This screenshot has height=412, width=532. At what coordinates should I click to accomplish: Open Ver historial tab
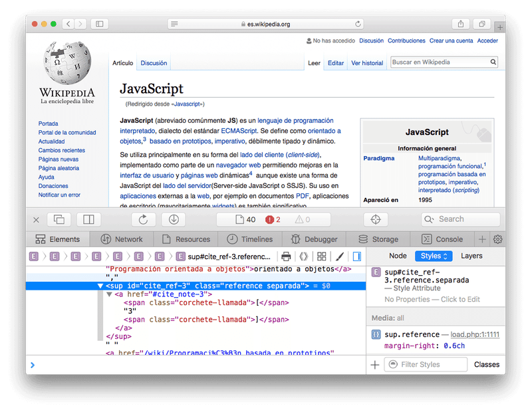(x=367, y=63)
